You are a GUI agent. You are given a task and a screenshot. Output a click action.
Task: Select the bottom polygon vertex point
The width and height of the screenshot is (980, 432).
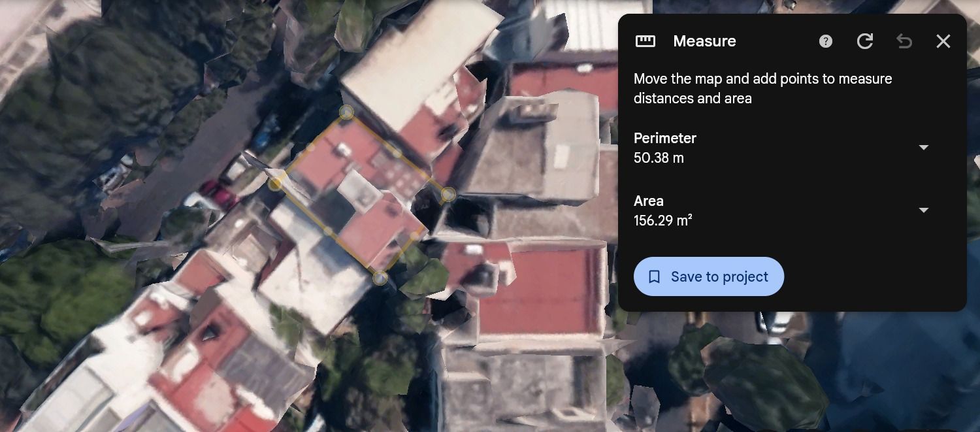tap(380, 278)
